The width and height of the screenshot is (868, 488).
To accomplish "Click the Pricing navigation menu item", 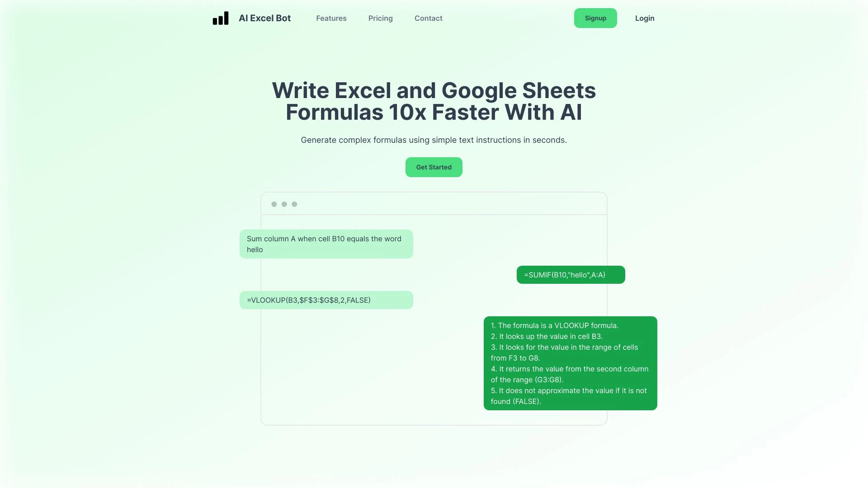I will pos(380,18).
